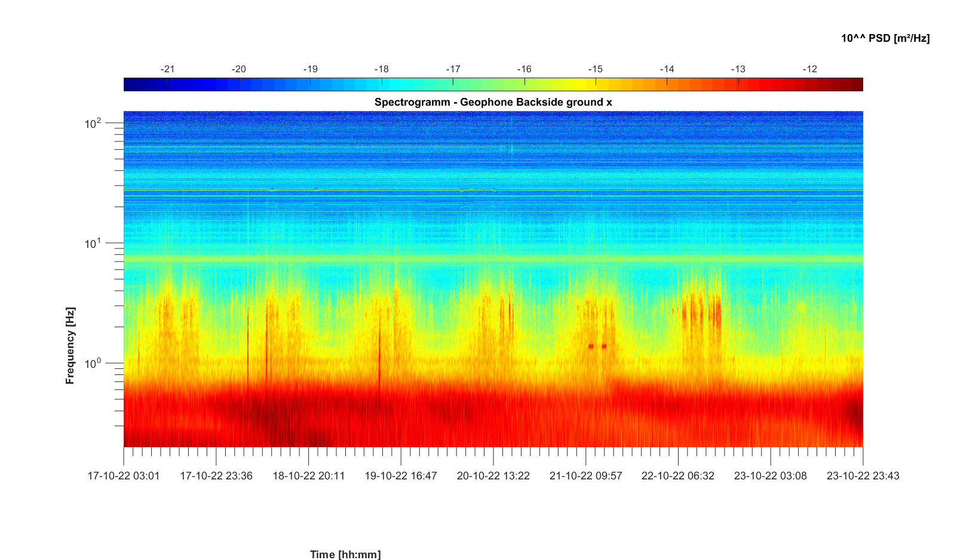Click the colorbar tick label '-19'
This screenshot has height=560, width=954.
(x=310, y=69)
